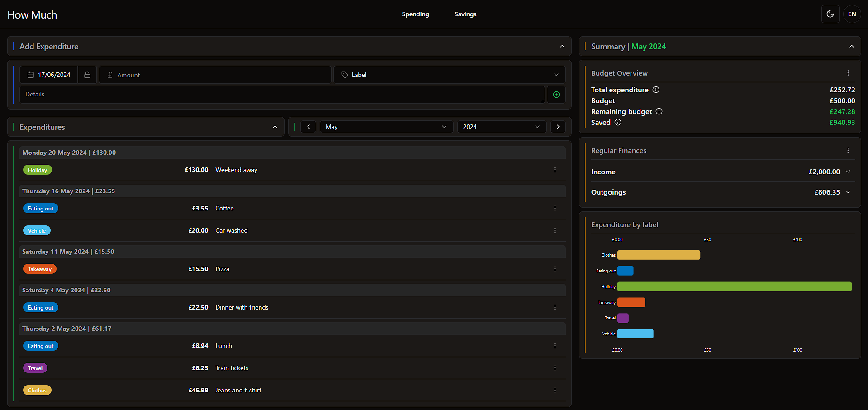This screenshot has width=868, height=410.
Task: Open the May month dropdown
Action: 386,127
